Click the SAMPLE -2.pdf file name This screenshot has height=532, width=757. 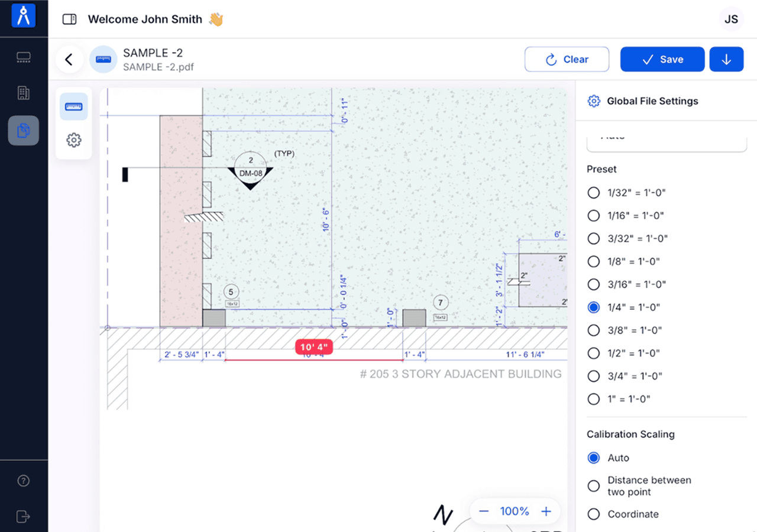tap(158, 67)
